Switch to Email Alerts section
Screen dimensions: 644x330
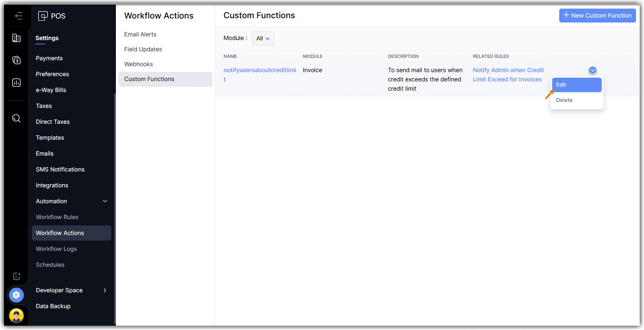140,34
